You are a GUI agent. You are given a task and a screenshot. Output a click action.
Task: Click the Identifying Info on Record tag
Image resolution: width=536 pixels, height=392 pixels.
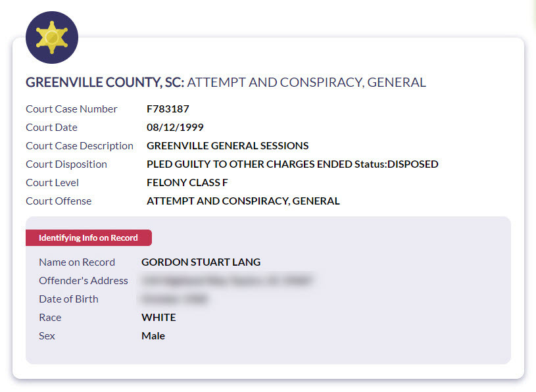[x=88, y=237]
